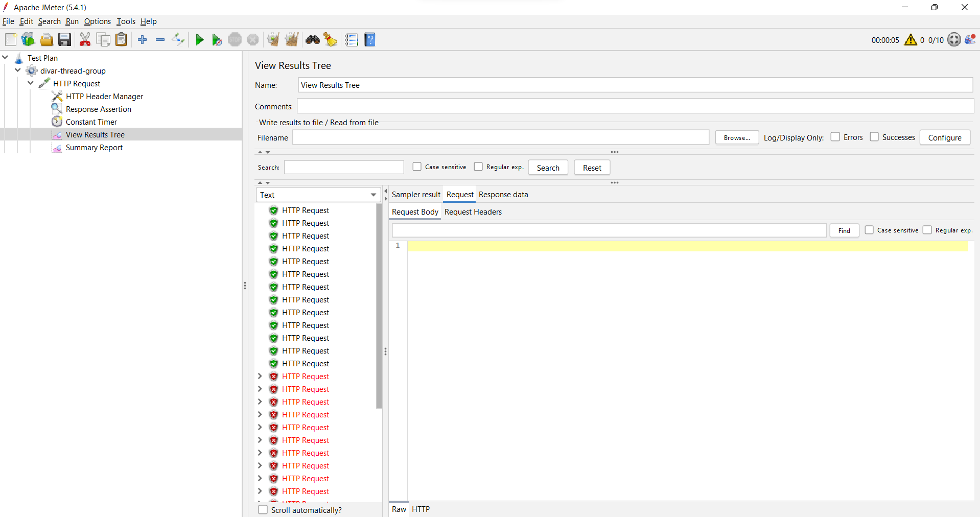
Task: Open the Tools menu
Action: click(x=126, y=21)
